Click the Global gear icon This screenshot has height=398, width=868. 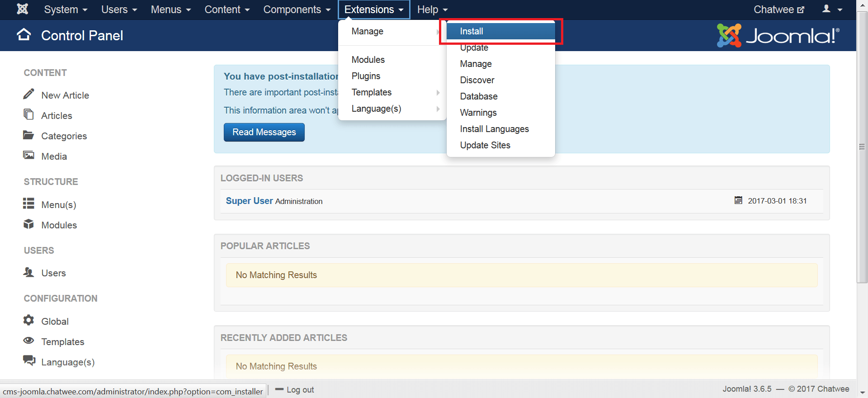pos(28,320)
